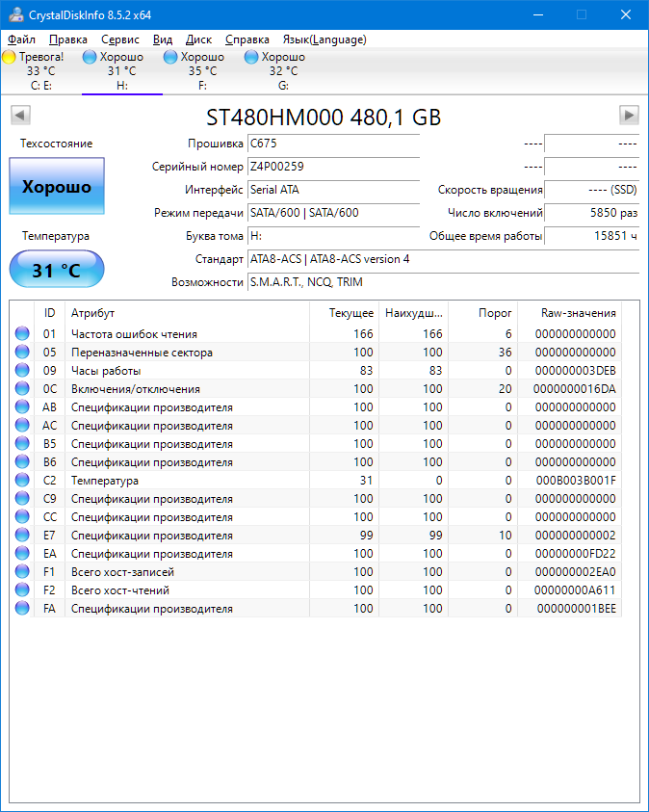Click status orb of attribute 05 row

(22, 353)
